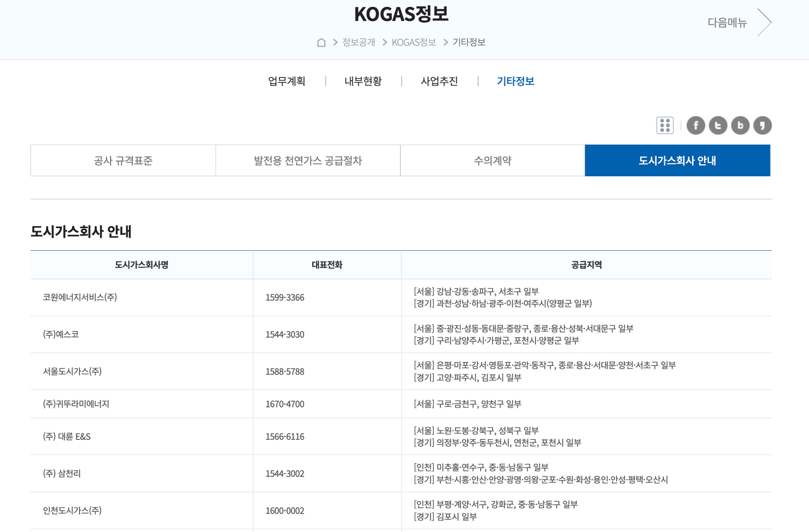This screenshot has height=532, width=809.
Task: Click the 공급지역 column header
Action: (x=587, y=265)
